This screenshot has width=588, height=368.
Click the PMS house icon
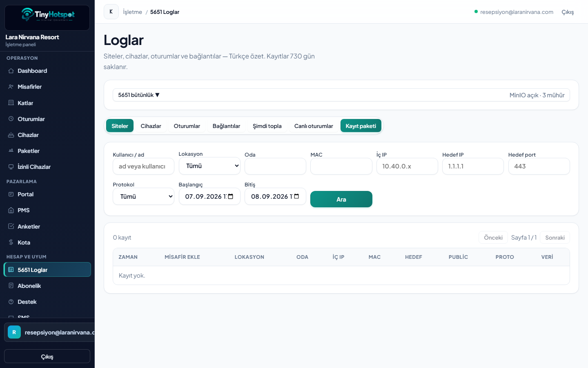(11, 210)
